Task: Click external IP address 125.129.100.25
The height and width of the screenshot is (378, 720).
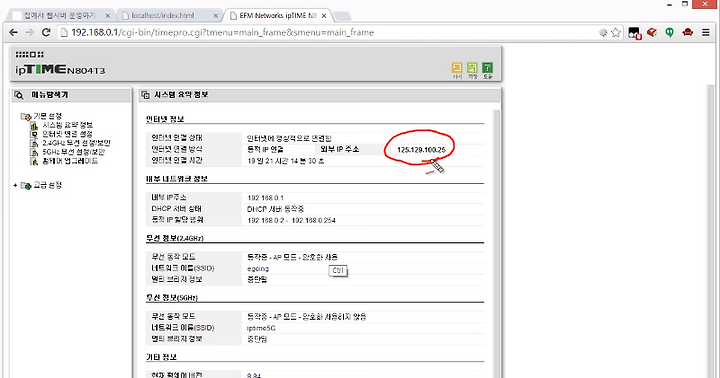Action: pyautogui.click(x=422, y=150)
